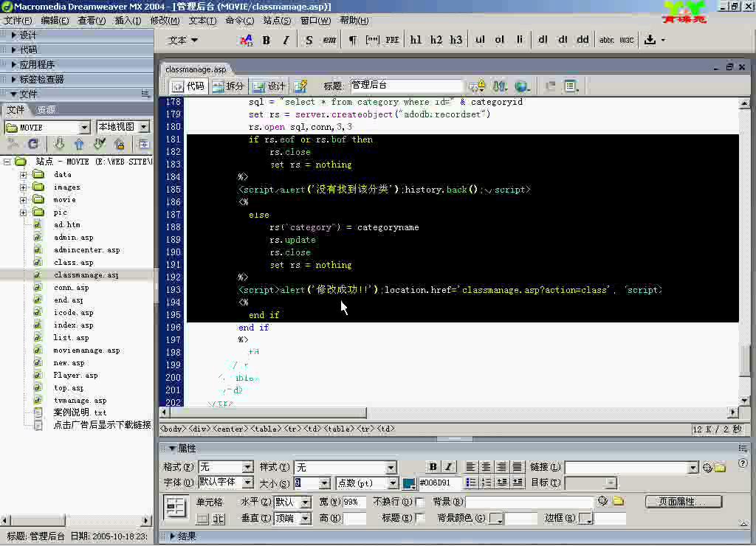
Task: Toggle Bold in Properties panel
Action: click(x=433, y=466)
